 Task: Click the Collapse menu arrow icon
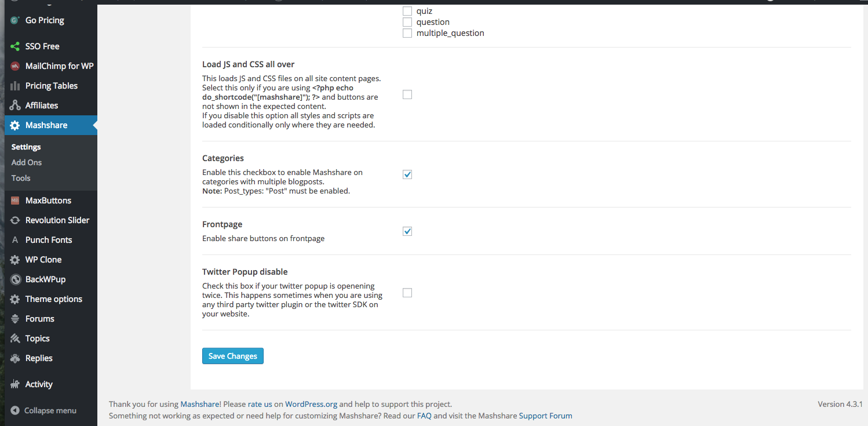point(15,410)
